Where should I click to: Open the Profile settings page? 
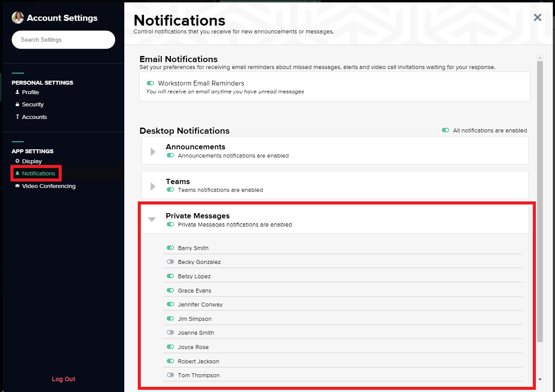click(30, 92)
